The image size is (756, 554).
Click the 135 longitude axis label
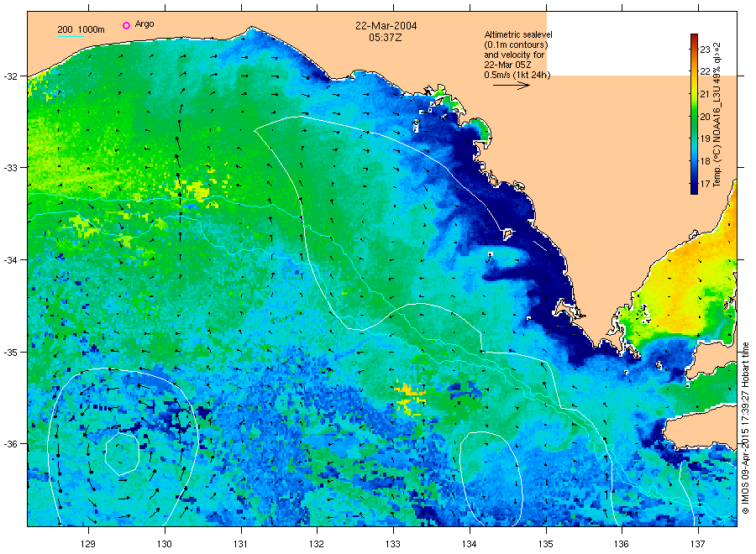coord(546,544)
